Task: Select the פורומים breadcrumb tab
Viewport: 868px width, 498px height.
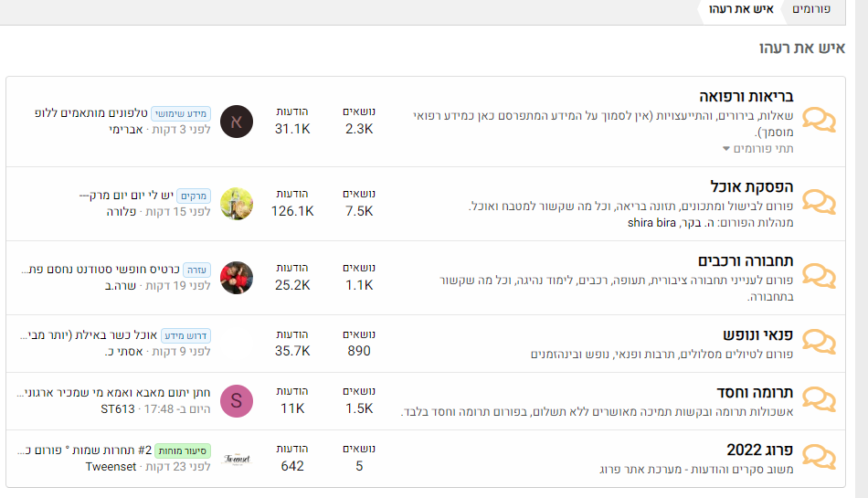Action: coord(811,10)
